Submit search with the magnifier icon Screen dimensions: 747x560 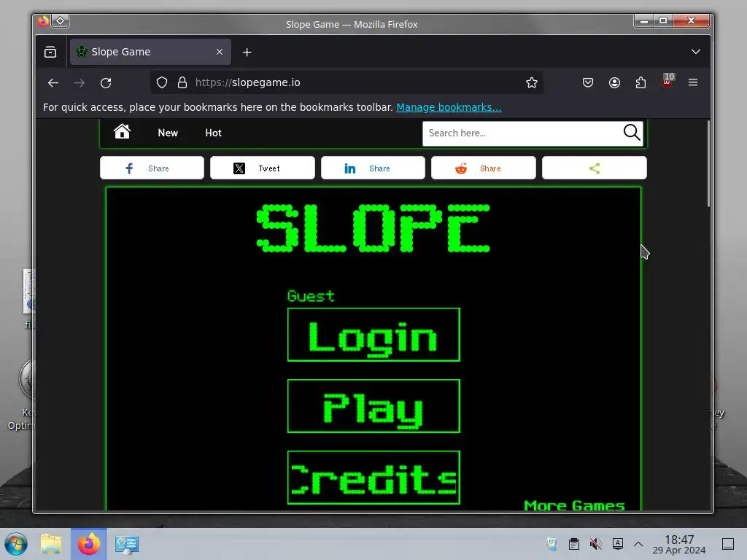[632, 133]
